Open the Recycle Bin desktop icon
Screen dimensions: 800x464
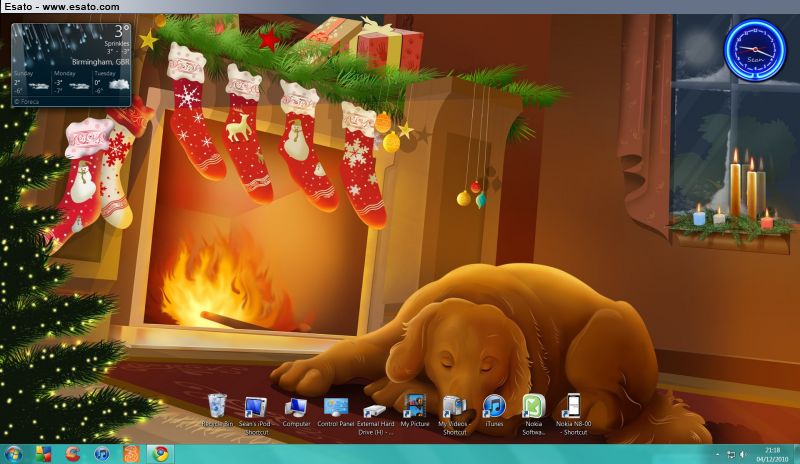tap(217, 410)
